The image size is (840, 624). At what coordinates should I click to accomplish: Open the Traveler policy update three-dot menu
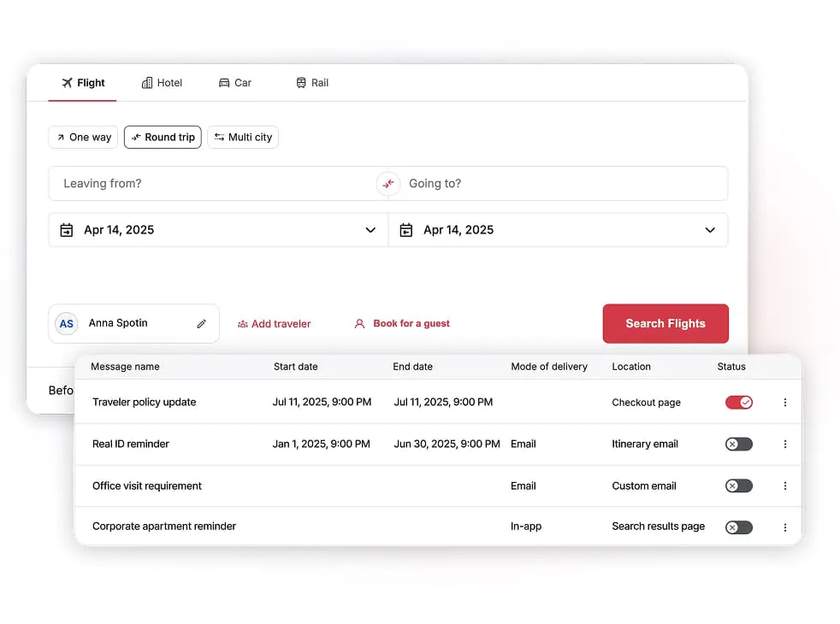click(x=785, y=403)
